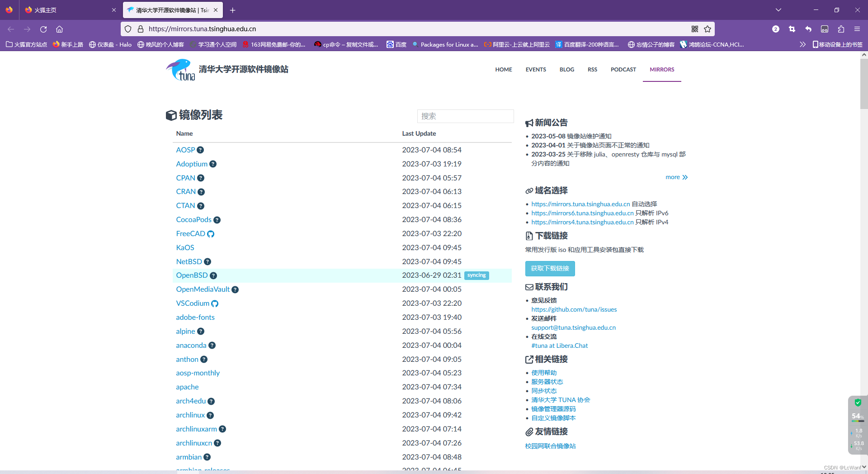The height and width of the screenshot is (474, 868).
Task: Click the undo arrow toolbar icon
Action: (808, 29)
